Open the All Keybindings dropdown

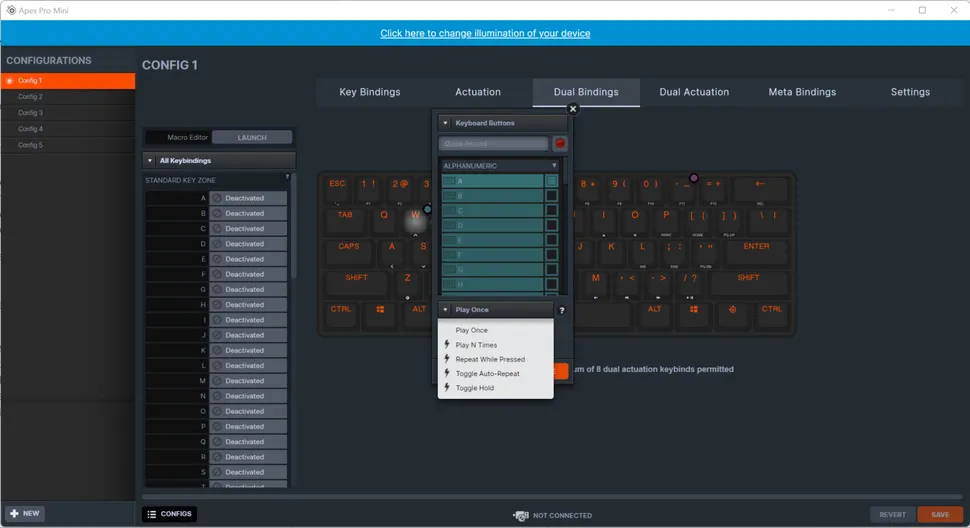click(x=219, y=160)
